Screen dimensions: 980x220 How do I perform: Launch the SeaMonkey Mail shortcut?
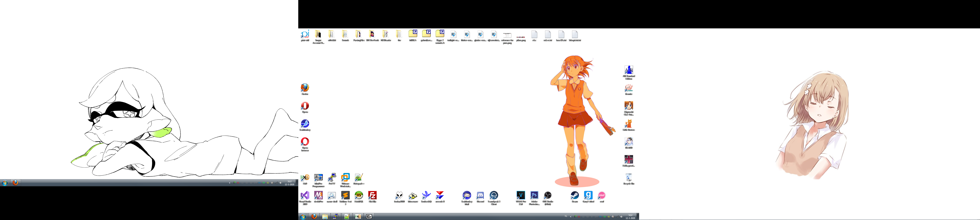(x=467, y=198)
